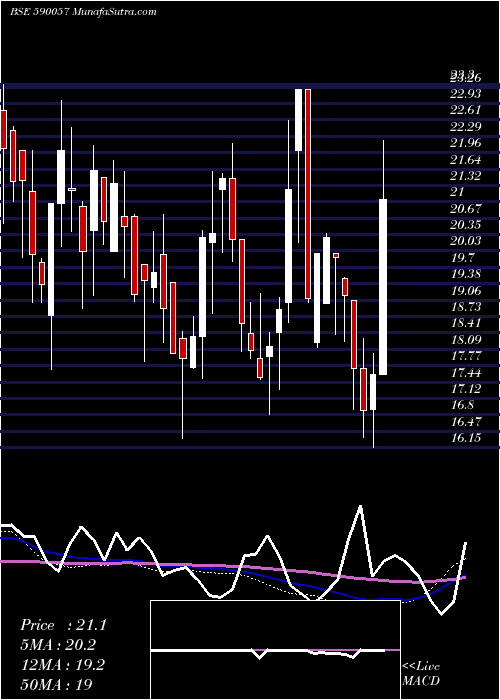Click the 19.38 price axis label
This screenshot has width=500, height=700.
coord(466,274)
